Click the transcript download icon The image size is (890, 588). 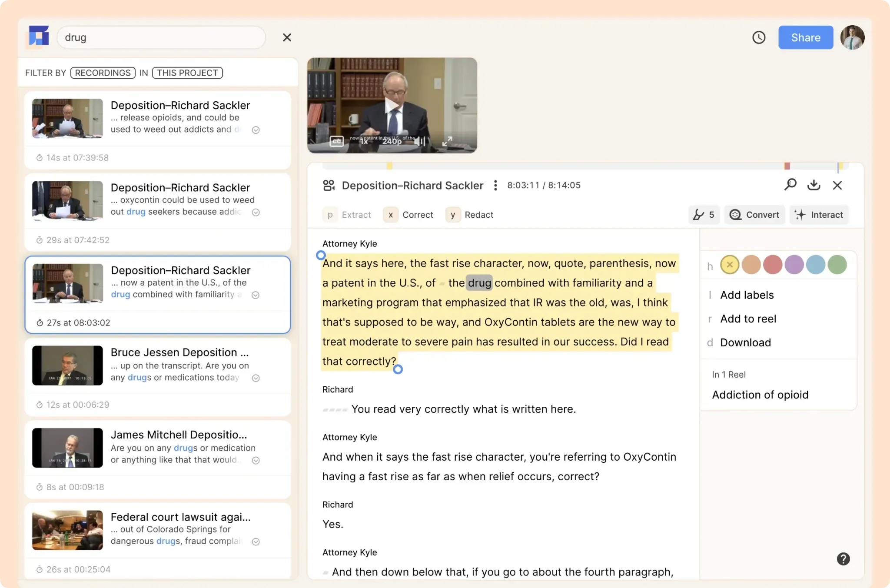click(x=814, y=185)
